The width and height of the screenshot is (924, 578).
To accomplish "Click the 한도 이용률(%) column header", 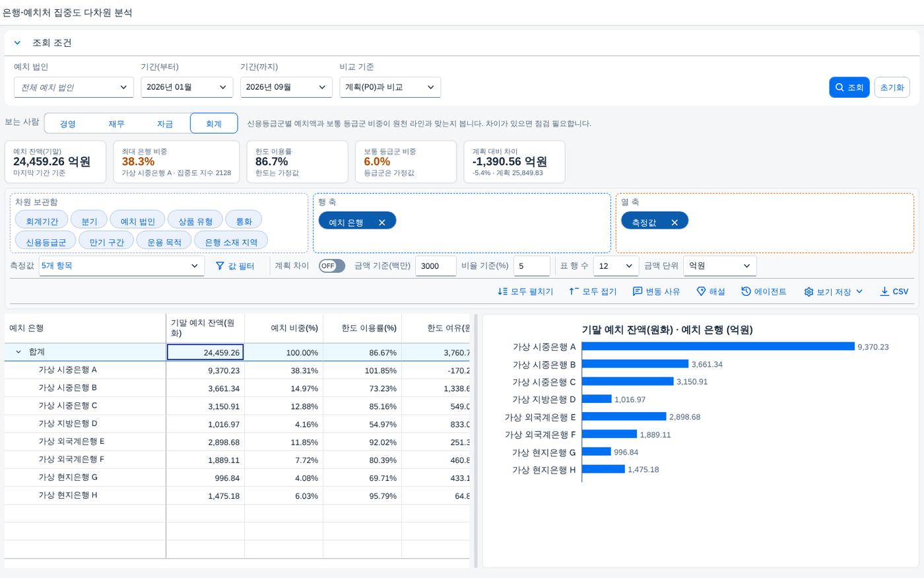I will coord(362,328).
